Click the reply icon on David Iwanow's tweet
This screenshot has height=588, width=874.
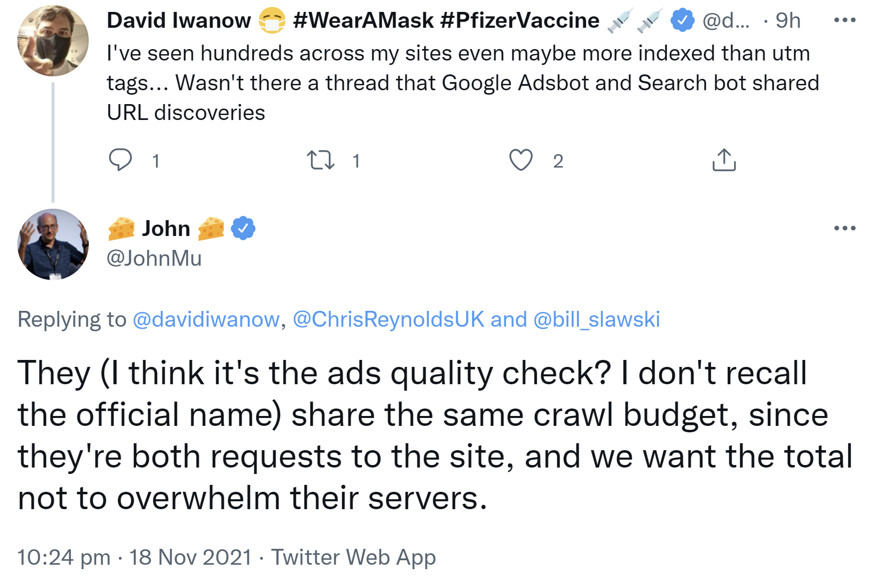pos(120,160)
